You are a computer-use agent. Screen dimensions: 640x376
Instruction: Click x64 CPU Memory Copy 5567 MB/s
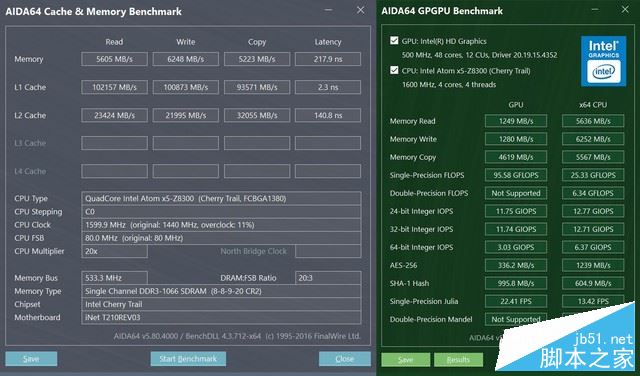[593, 157]
